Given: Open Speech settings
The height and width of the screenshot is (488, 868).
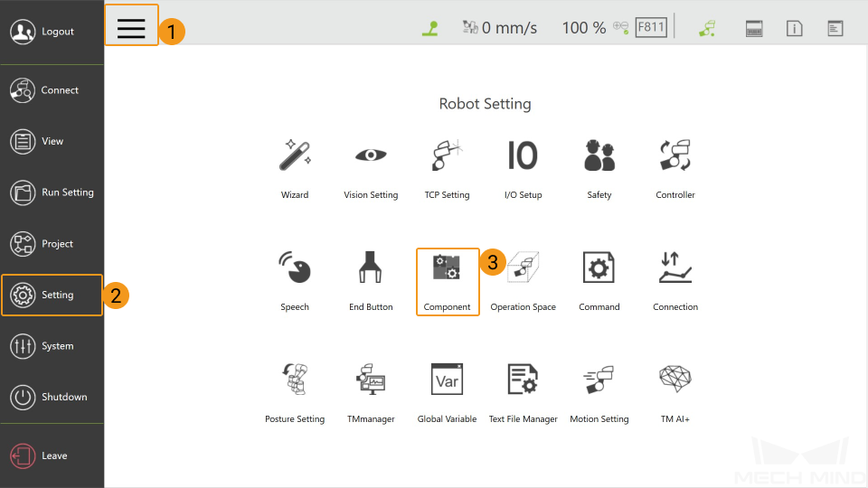Looking at the screenshot, I should point(295,282).
